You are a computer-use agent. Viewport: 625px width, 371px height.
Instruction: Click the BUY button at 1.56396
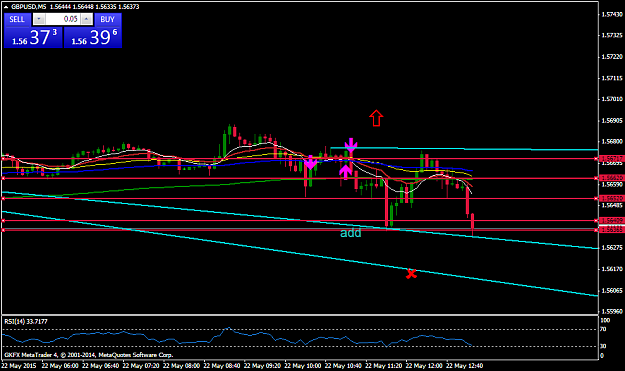pyautogui.click(x=93, y=31)
